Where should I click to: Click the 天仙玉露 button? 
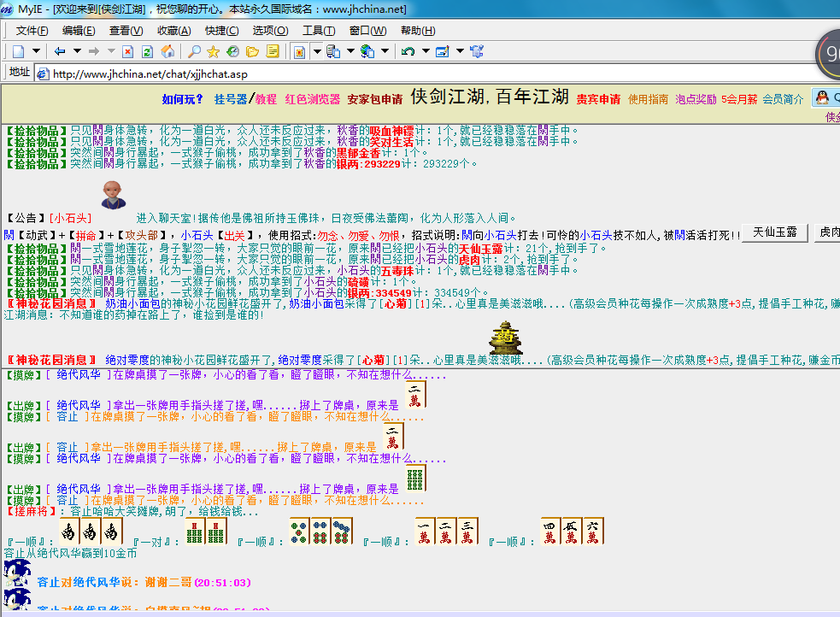775,232
